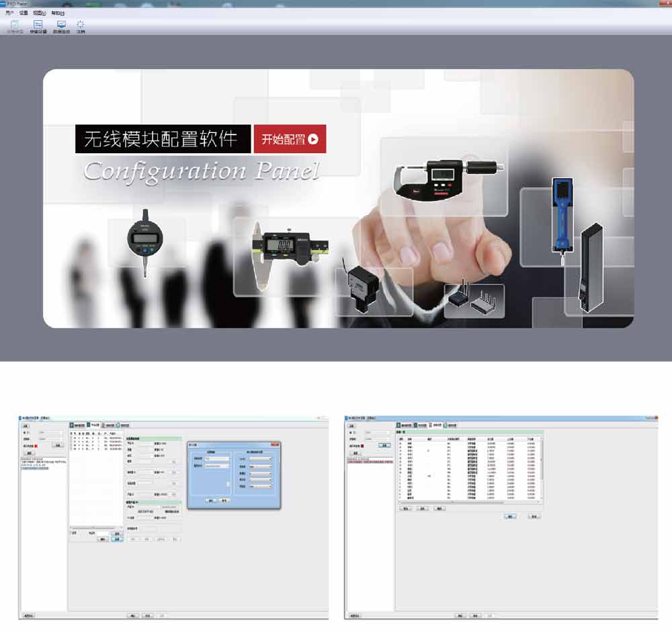The width and height of the screenshot is (672, 633).
Task: Click the greyed-out first toolbar icon
Action: click(15, 26)
